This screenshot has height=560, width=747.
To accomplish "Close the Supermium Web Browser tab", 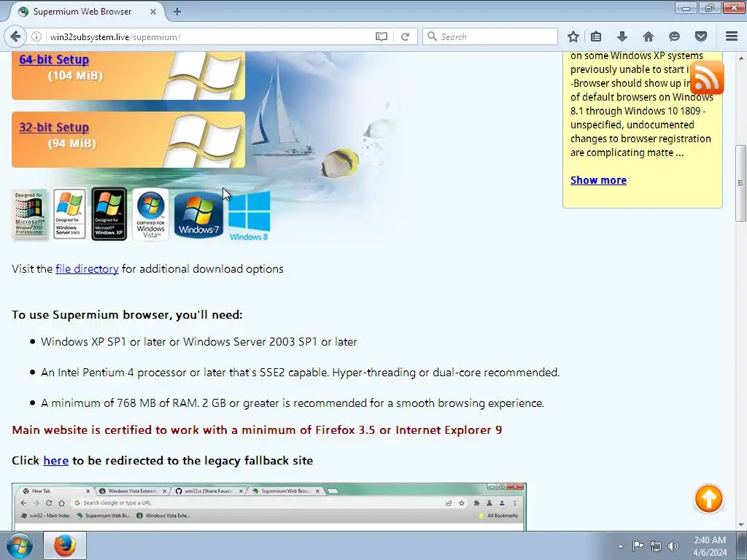I will click(153, 12).
